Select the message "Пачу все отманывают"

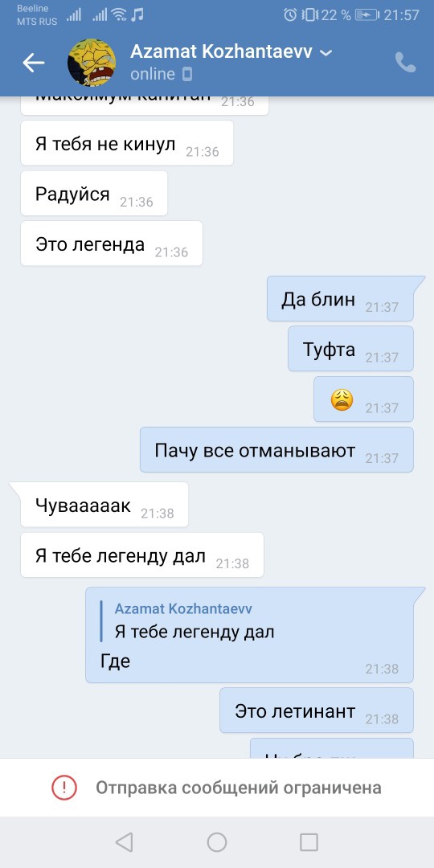point(276,449)
